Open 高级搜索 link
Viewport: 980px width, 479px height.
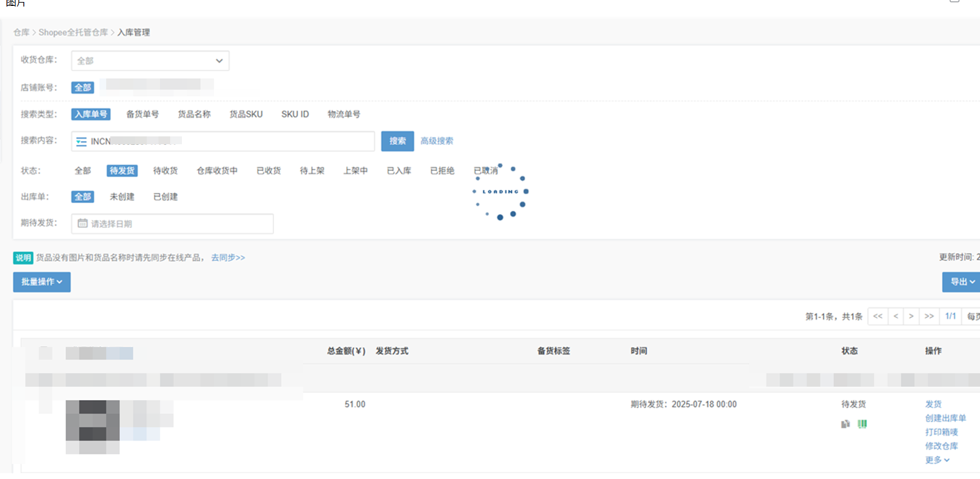point(437,141)
